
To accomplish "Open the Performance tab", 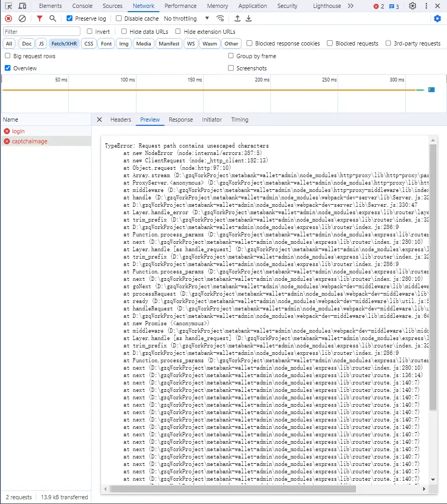I will pos(180,6).
